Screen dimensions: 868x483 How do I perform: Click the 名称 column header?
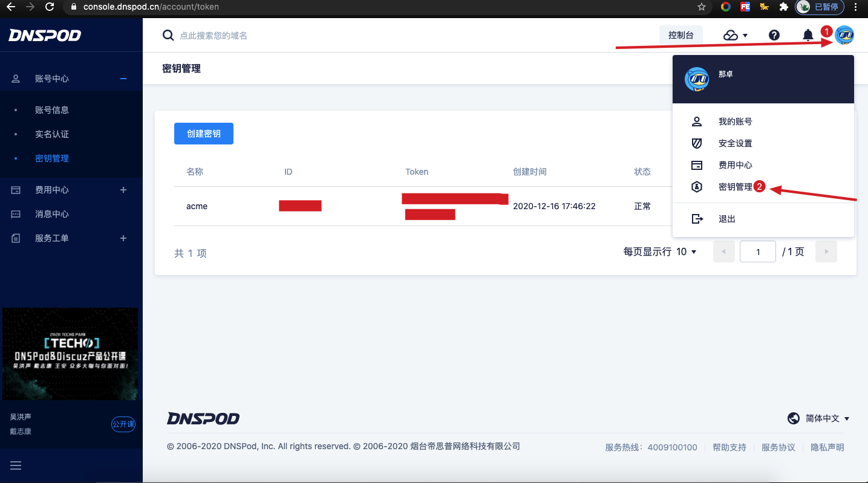pyautogui.click(x=195, y=172)
